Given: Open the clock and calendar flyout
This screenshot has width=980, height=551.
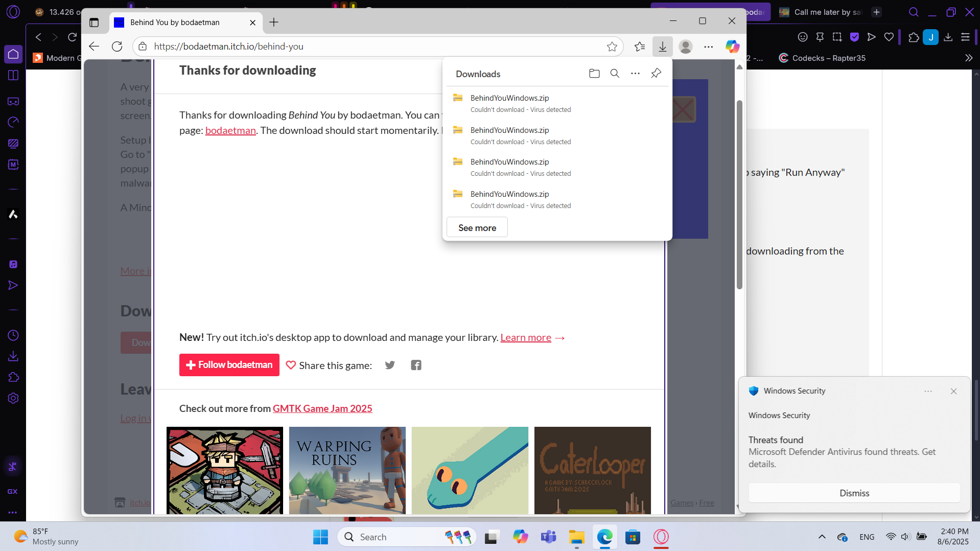Looking at the screenshot, I should 953,537.
